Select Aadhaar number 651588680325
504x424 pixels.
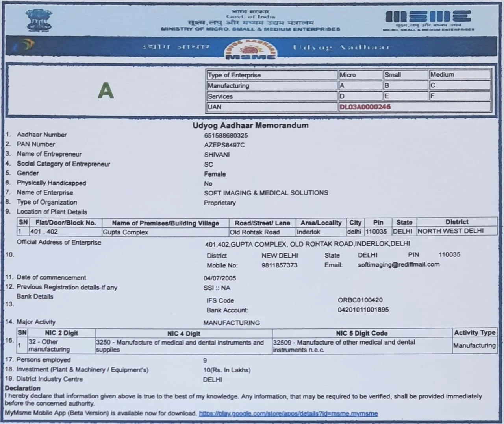click(x=226, y=135)
